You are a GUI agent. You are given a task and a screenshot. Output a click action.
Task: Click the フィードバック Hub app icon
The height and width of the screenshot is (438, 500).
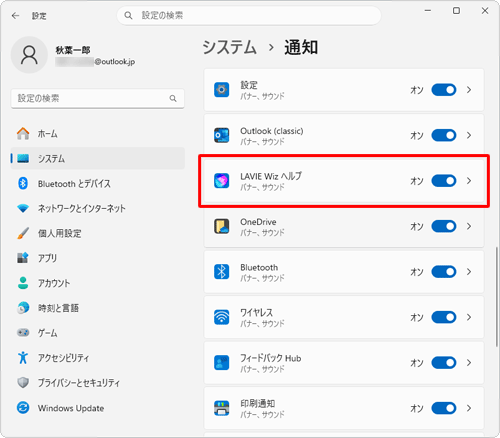(221, 363)
